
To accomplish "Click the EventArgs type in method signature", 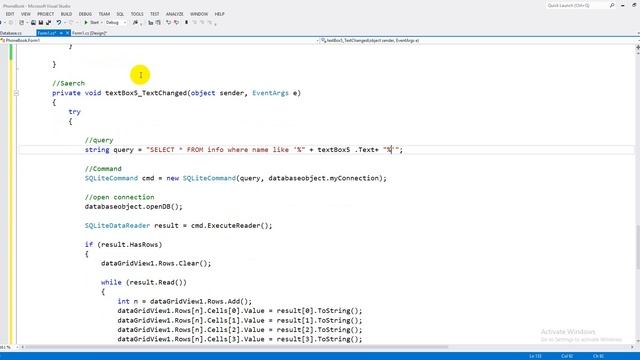I will coord(270,93).
